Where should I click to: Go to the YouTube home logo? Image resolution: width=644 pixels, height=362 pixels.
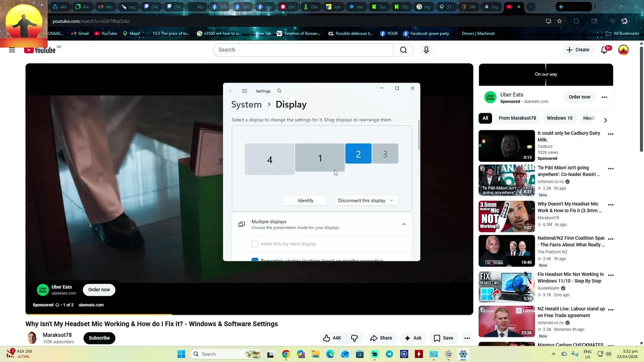tap(40, 50)
